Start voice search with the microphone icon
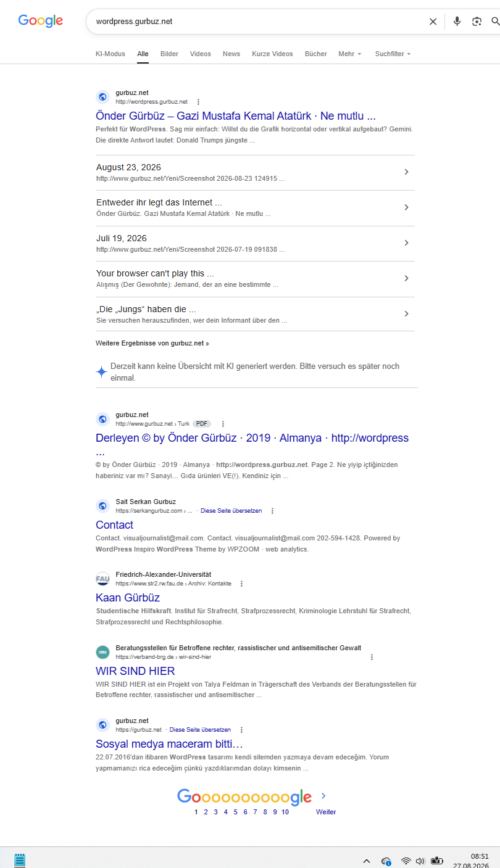The height and width of the screenshot is (868, 500). point(457,22)
